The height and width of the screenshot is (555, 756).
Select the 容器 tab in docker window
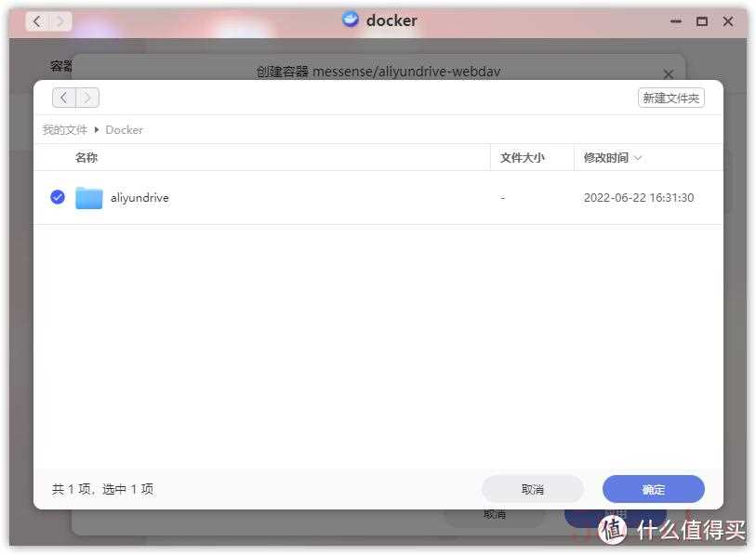point(61,66)
